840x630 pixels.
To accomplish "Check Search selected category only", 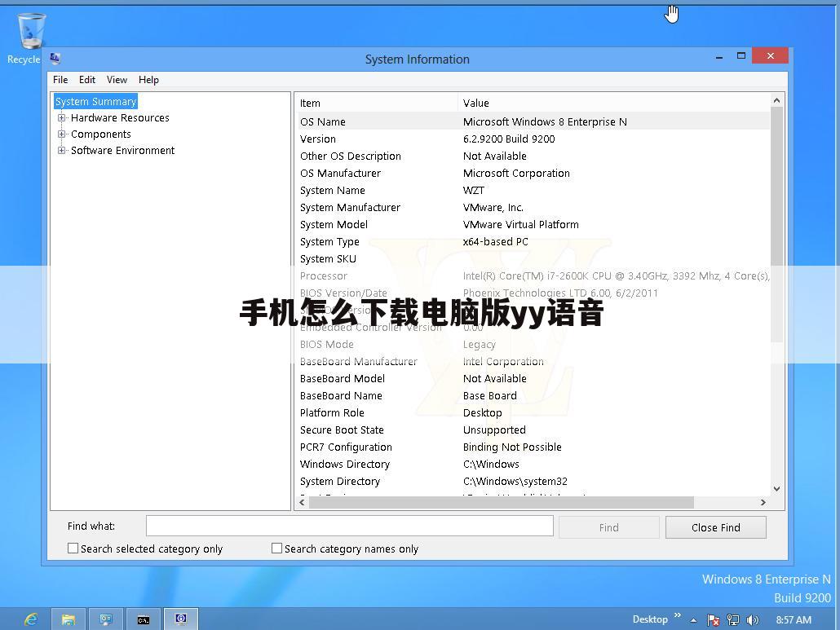I will click(73, 548).
